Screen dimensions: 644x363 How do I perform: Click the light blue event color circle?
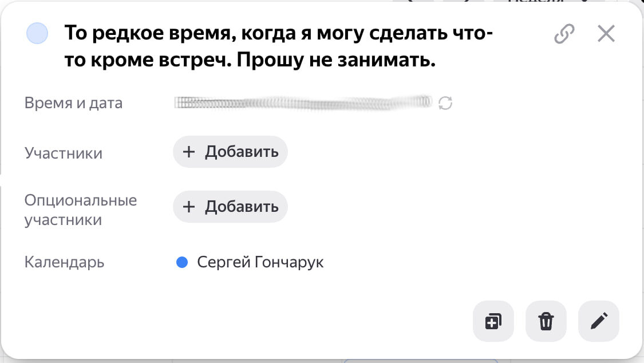[x=37, y=33]
